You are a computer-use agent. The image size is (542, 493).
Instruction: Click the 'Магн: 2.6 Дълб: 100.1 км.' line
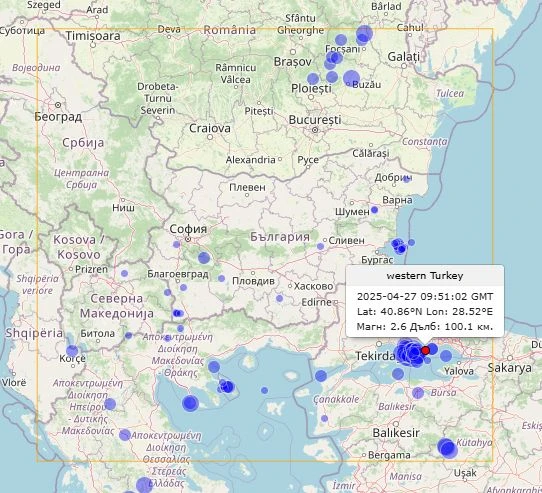pos(425,326)
